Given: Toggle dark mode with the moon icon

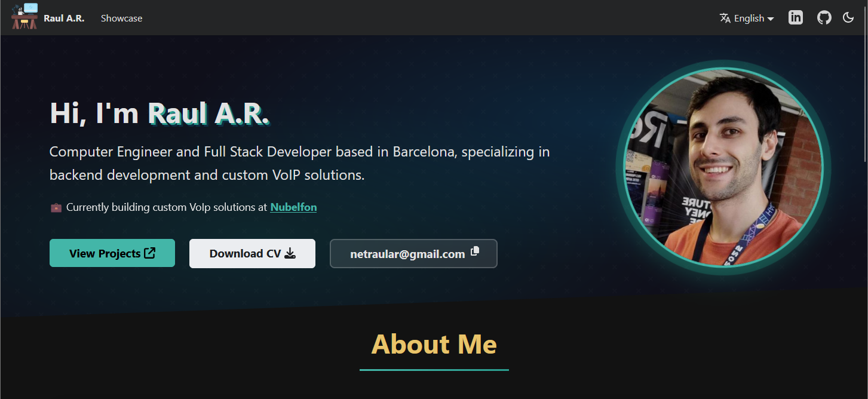Looking at the screenshot, I should [x=848, y=17].
